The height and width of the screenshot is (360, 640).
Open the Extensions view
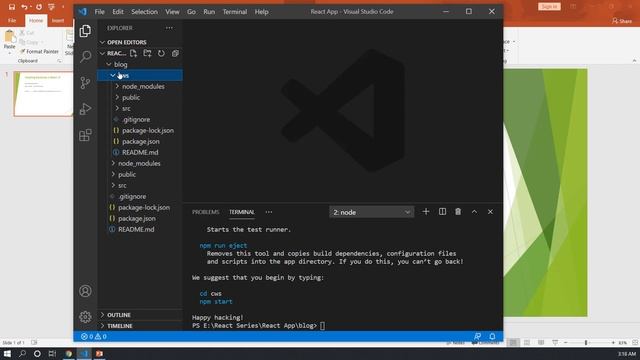pyautogui.click(x=85, y=135)
